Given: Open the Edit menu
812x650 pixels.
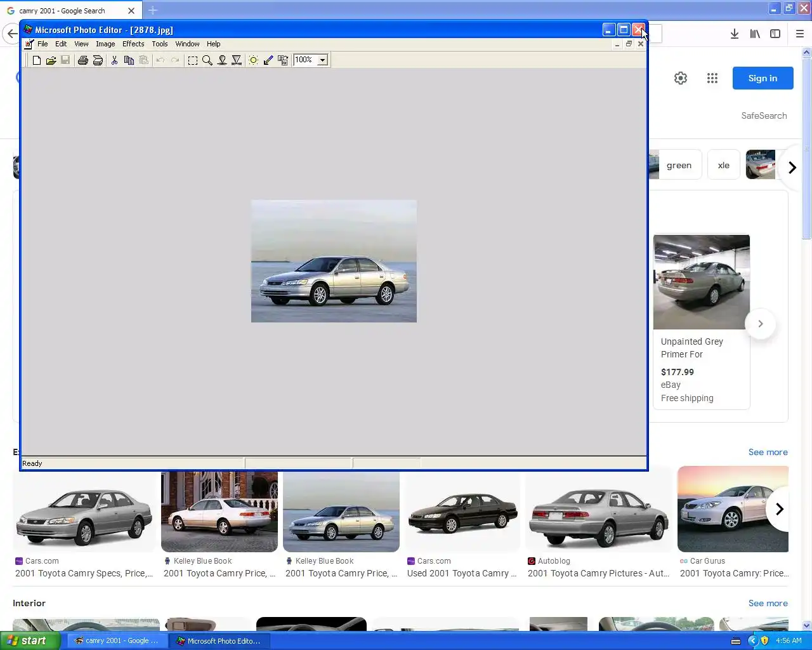Looking at the screenshot, I should 61,44.
